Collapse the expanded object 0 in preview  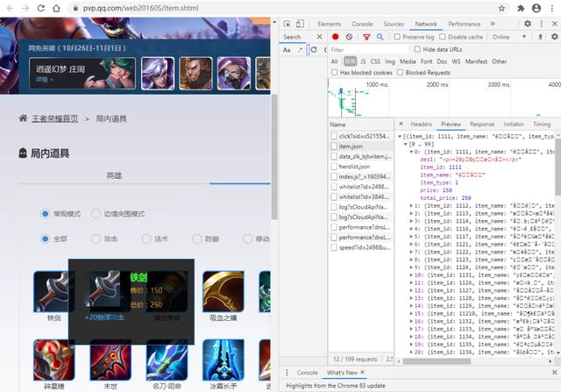tap(411, 152)
